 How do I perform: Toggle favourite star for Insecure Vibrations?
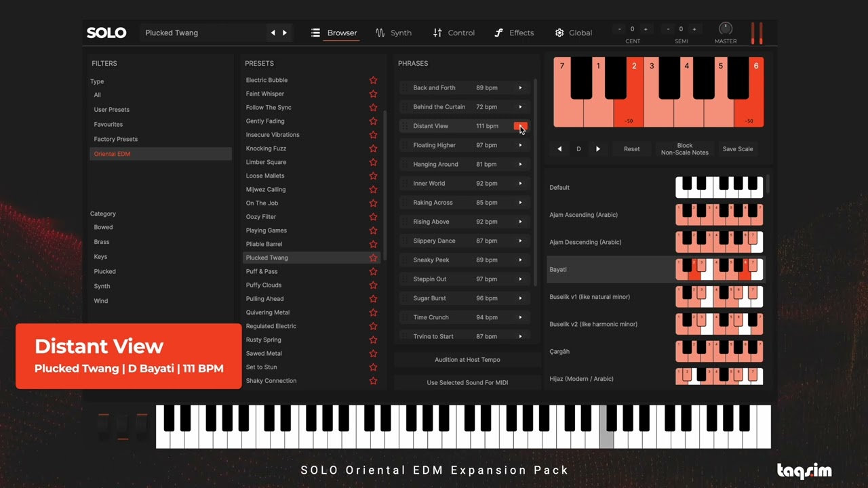tap(373, 134)
